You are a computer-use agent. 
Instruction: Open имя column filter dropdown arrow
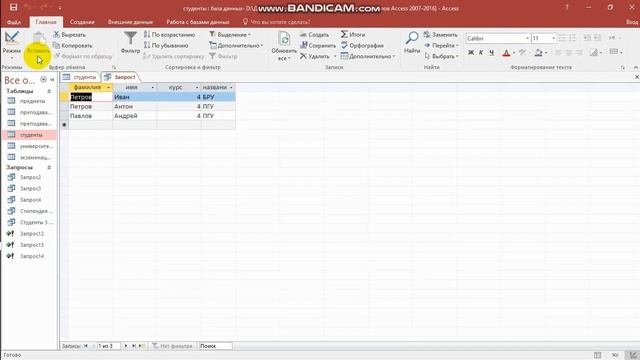153,87
